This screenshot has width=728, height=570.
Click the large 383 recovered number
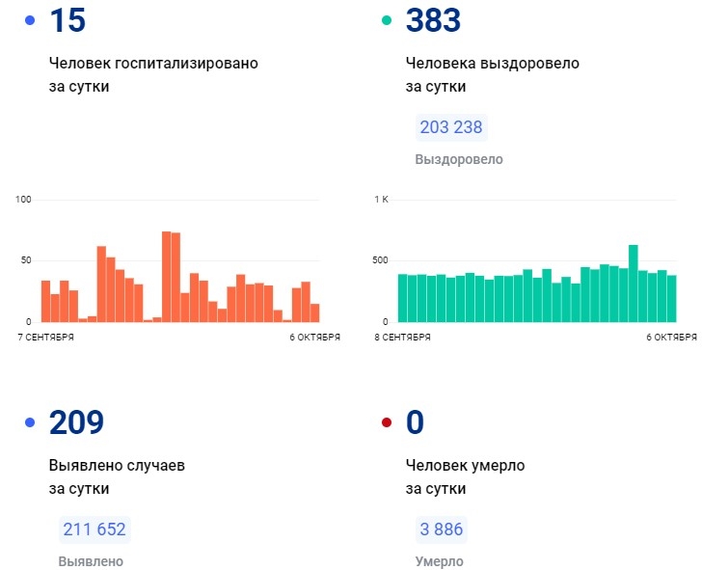434,20
